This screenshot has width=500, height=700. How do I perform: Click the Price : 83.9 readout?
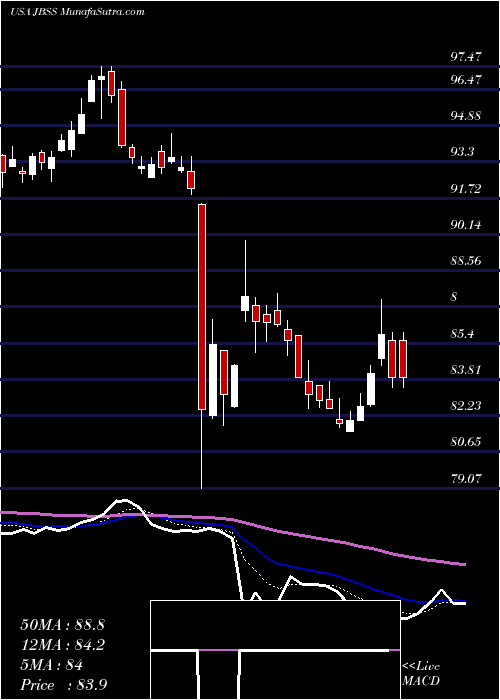[x=62, y=685]
